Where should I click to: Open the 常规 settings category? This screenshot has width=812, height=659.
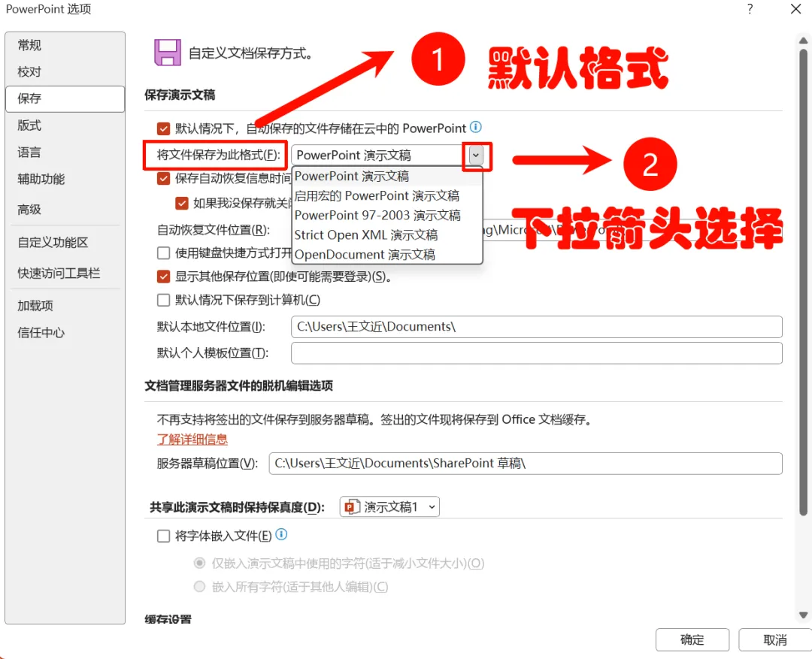65,45
